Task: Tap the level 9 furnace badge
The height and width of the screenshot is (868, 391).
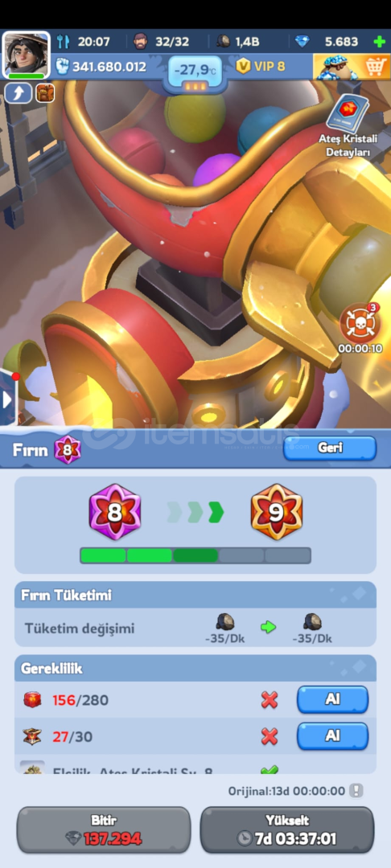Action: [277, 513]
